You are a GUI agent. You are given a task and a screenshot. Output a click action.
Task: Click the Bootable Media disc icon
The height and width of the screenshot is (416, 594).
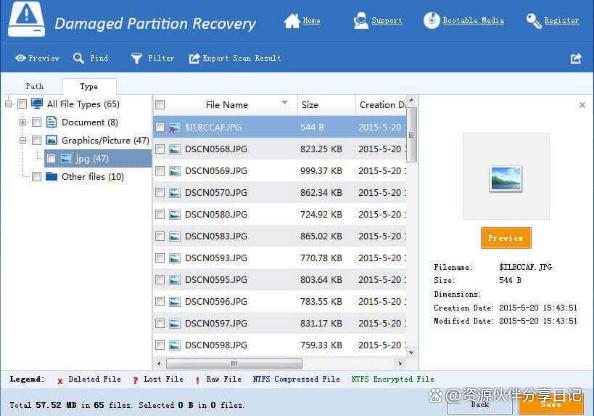pos(431,20)
